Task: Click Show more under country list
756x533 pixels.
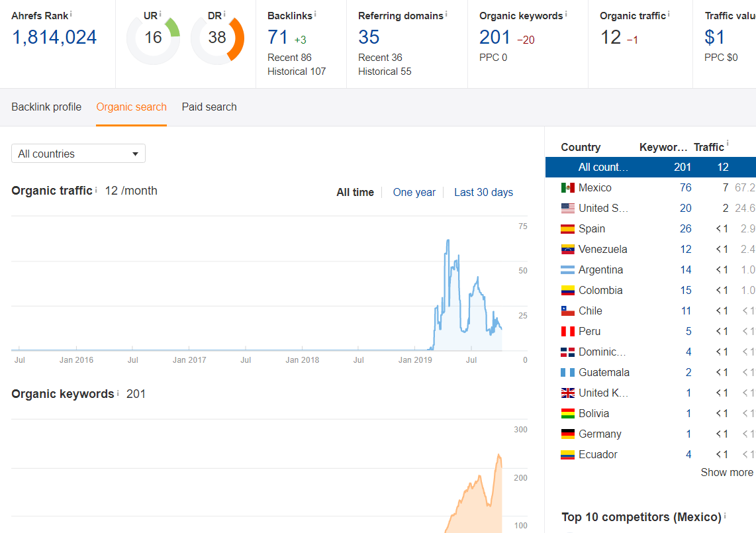Action: pos(727,472)
